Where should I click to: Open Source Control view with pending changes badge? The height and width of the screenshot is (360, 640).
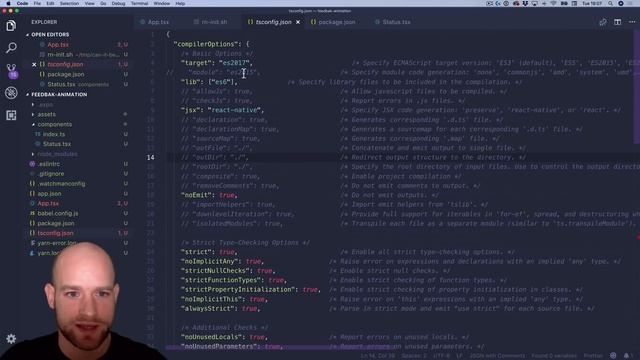tap(11, 71)
